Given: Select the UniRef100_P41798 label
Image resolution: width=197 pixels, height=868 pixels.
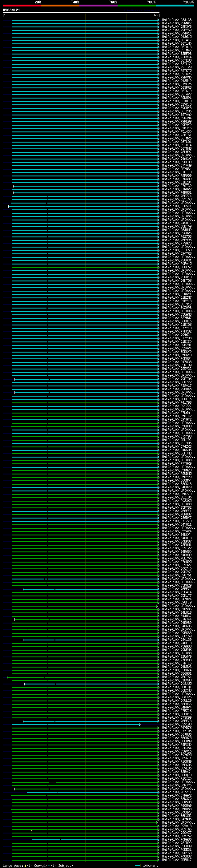Looking at the screenshot, I should click(x=177, y=402).
